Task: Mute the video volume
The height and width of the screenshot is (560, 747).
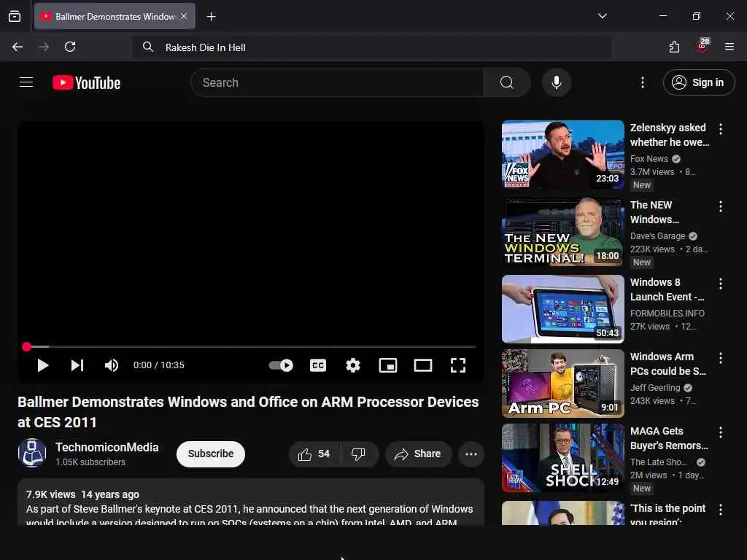Action: (111, 365)
